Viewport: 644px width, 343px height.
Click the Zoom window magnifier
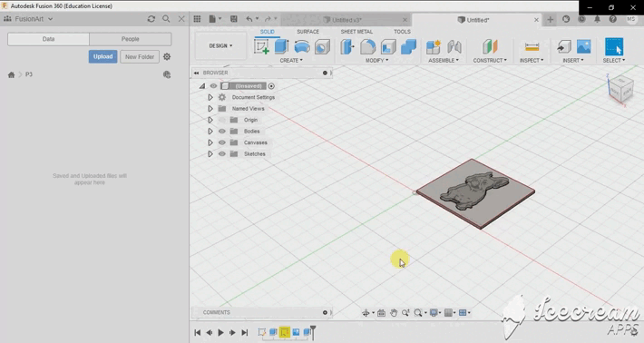(x=418, y=313)
